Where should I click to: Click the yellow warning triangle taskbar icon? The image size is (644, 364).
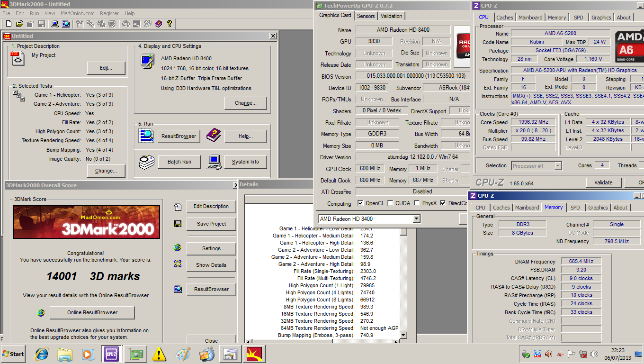(x=160, y=354)
